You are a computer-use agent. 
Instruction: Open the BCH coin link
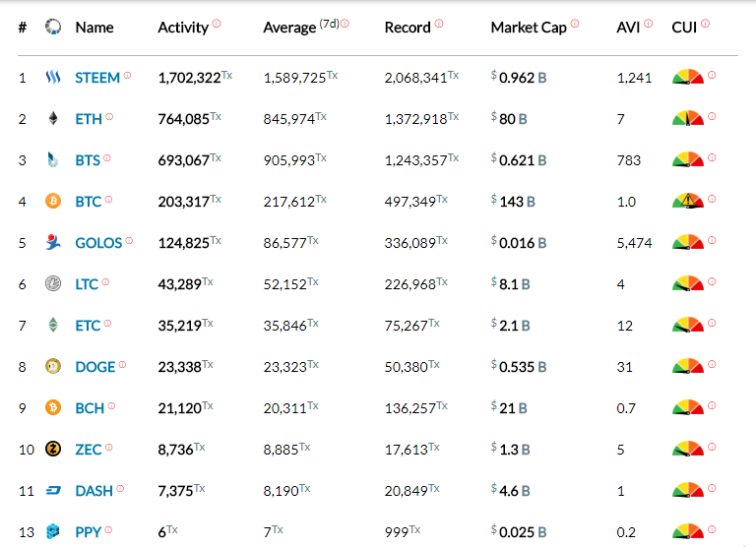point(90,408)
